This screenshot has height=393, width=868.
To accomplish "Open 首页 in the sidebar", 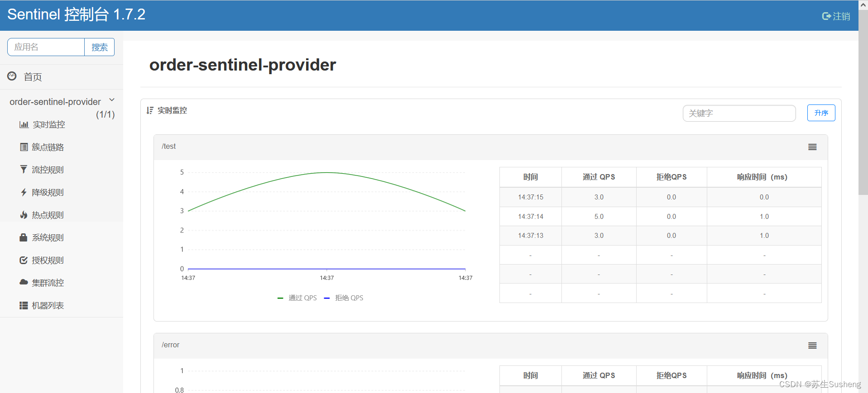I will point(33,77).
